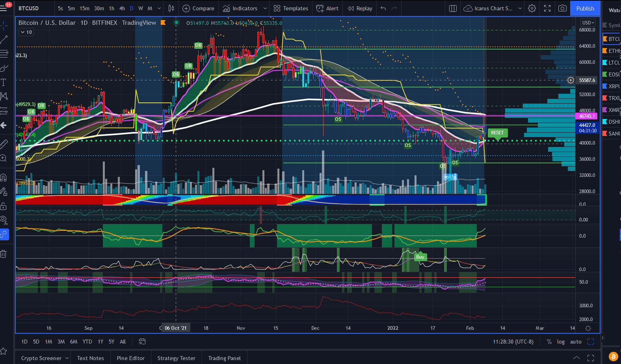Activate the zoom in tool

(4, 158)
